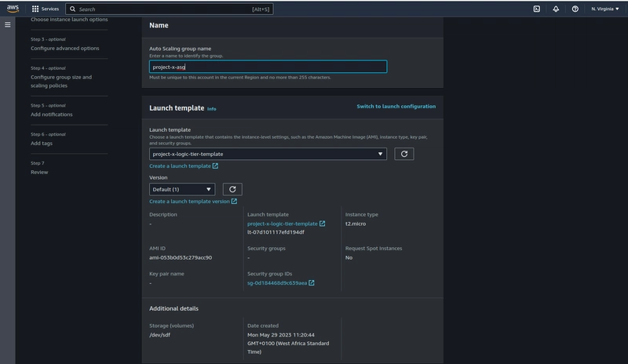Expand the project-x-logic-tier-template launch template dropdown
Screen dimensions: 628x364
point(268,154)
